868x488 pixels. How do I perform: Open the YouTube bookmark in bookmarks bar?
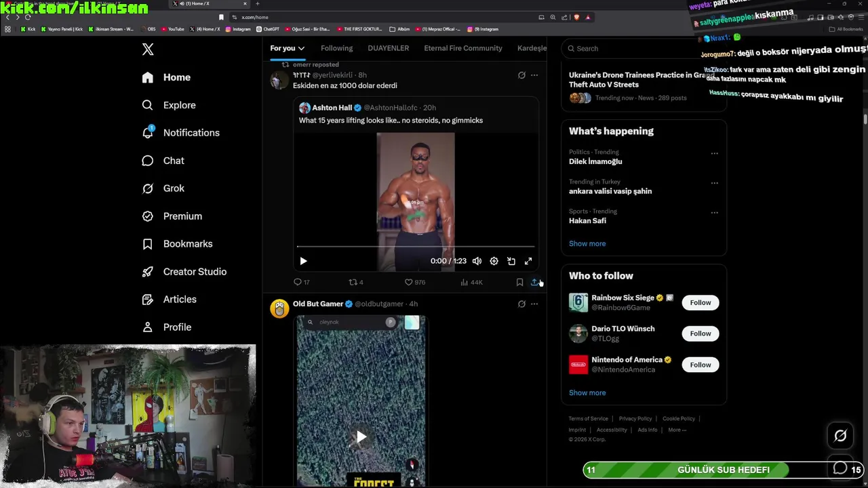tap(173, 29)
